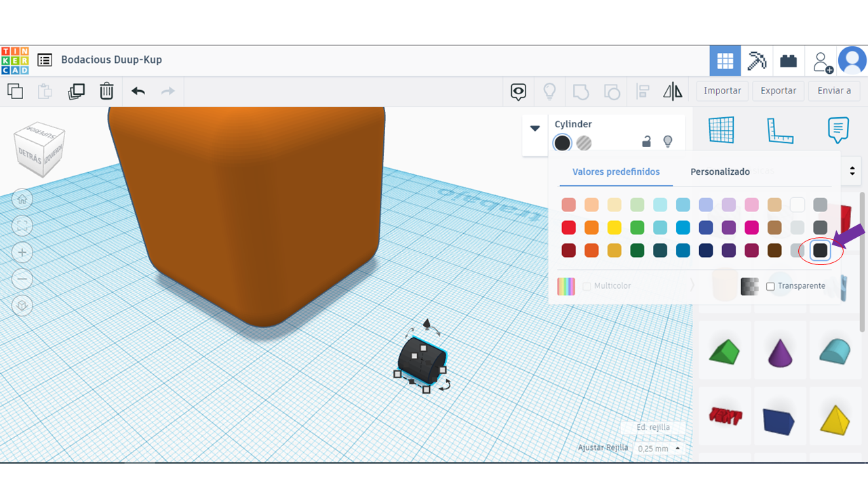Switch to the Personalizado tab
Viewport: 868px width, 488px height.
point(720,172)
